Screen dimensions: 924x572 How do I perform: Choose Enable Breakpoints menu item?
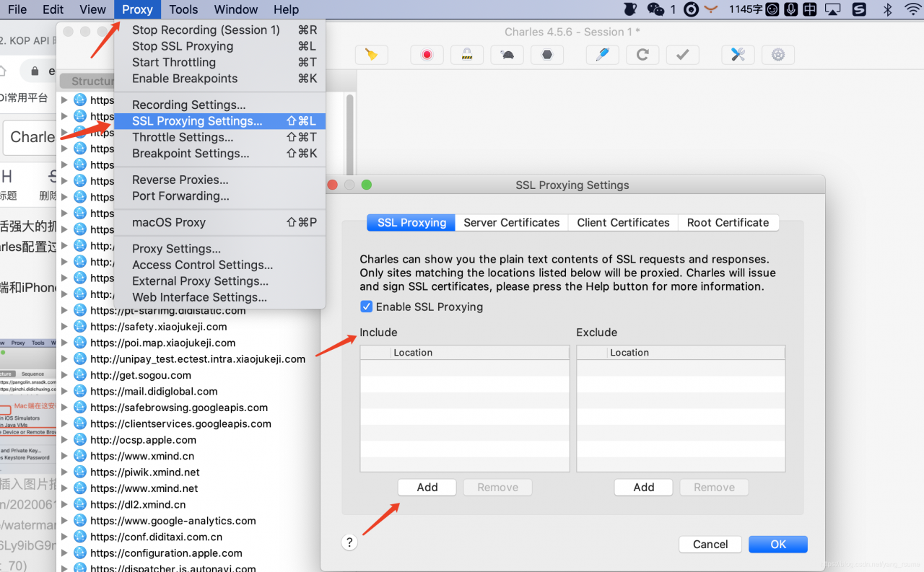220,79
